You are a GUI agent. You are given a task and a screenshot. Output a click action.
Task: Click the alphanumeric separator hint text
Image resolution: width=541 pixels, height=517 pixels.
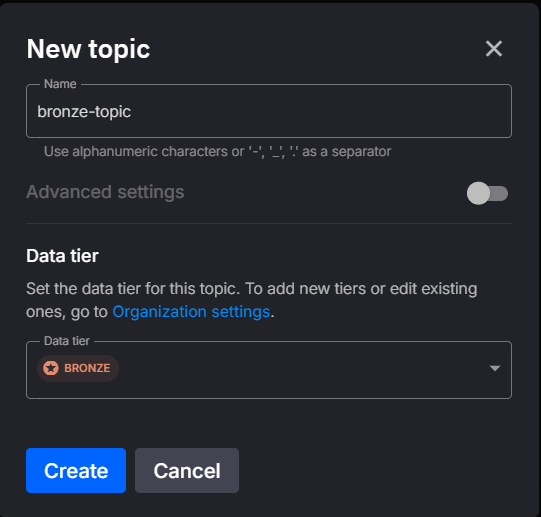217,152
